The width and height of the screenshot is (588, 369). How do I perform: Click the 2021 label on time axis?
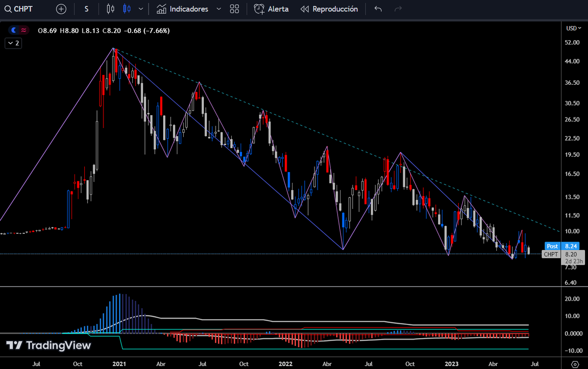pyautogui.click(x=120, y=364)
